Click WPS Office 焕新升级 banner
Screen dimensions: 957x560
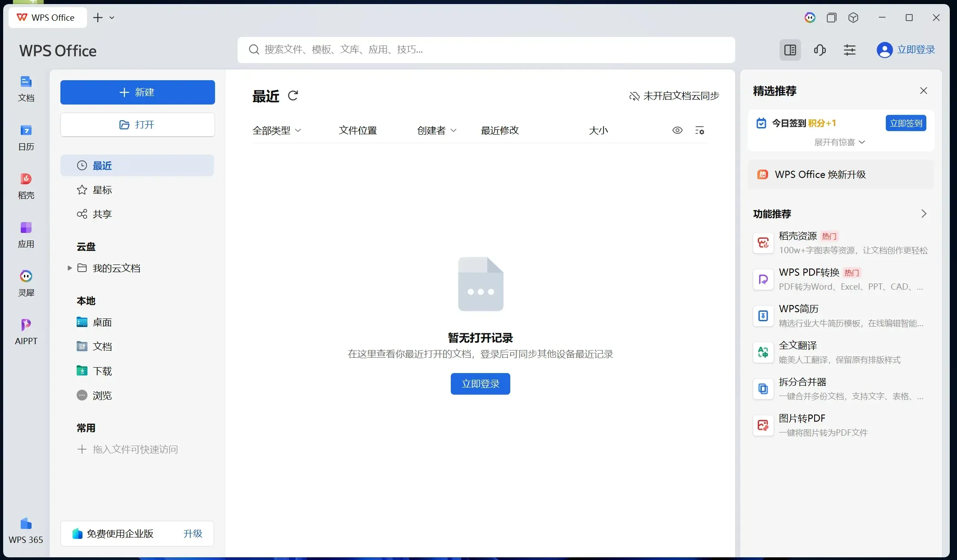(x=841, y=174)
